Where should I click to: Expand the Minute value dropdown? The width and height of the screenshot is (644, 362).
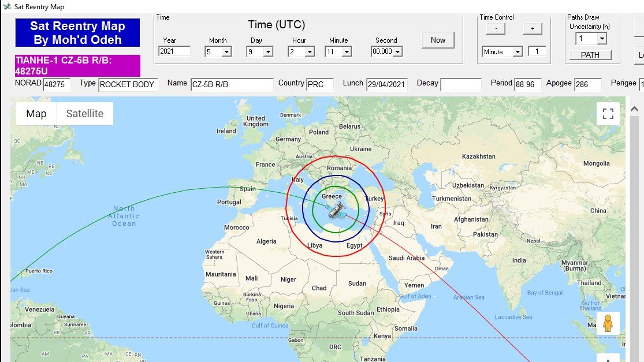[x=347, y=52]
